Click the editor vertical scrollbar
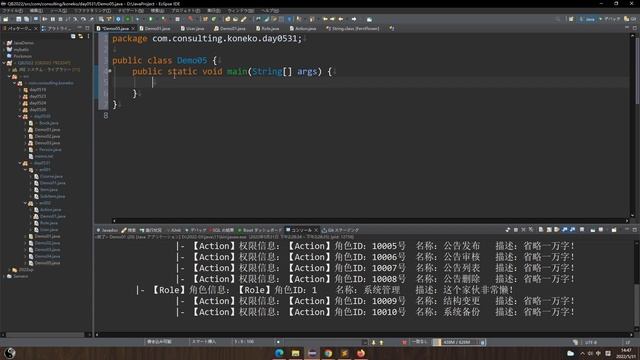The height and width of the screenshot is (360, 640). (x=633, y=125)
